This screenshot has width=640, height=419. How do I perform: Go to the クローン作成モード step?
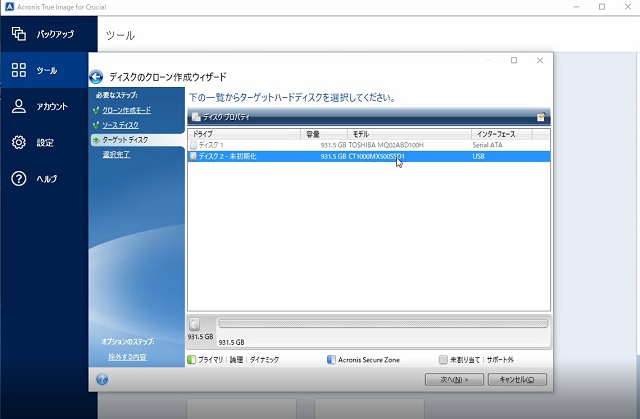pos(127,110)
